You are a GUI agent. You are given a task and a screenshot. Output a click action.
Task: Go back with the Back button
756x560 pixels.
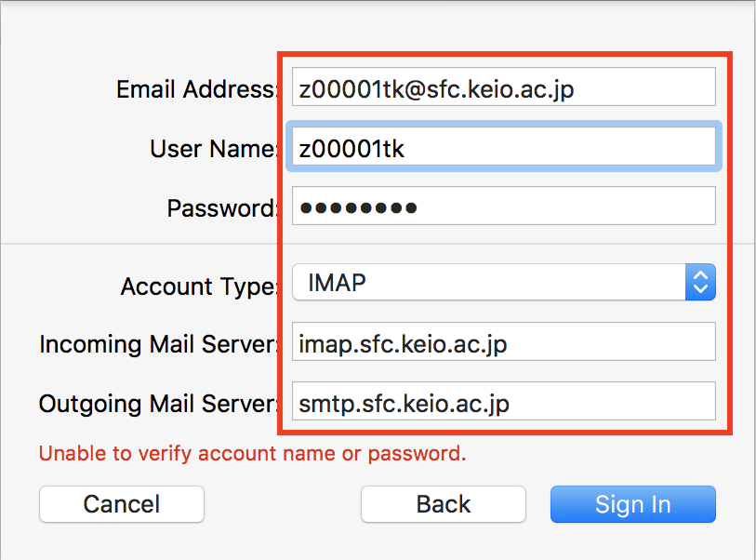(443, 504)
